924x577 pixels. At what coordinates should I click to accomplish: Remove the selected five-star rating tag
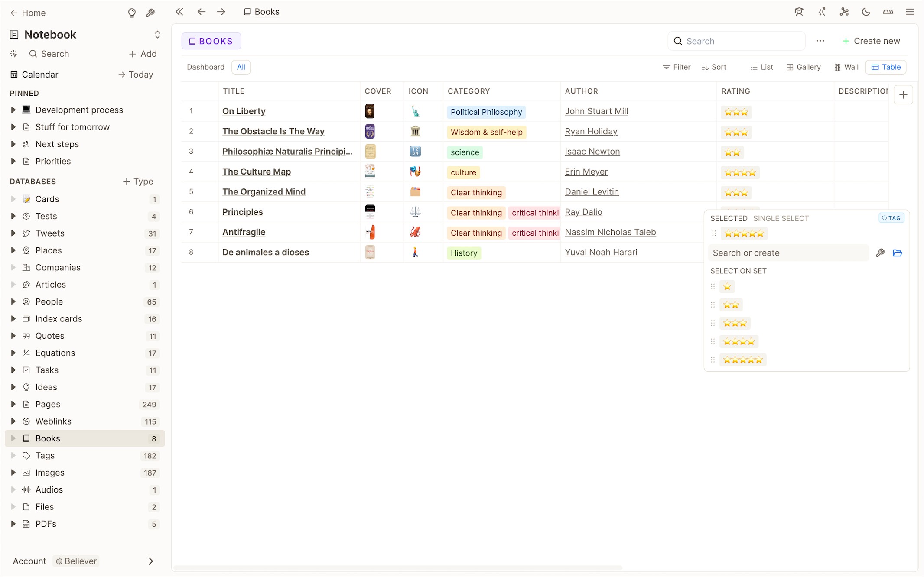pos(744,233)
